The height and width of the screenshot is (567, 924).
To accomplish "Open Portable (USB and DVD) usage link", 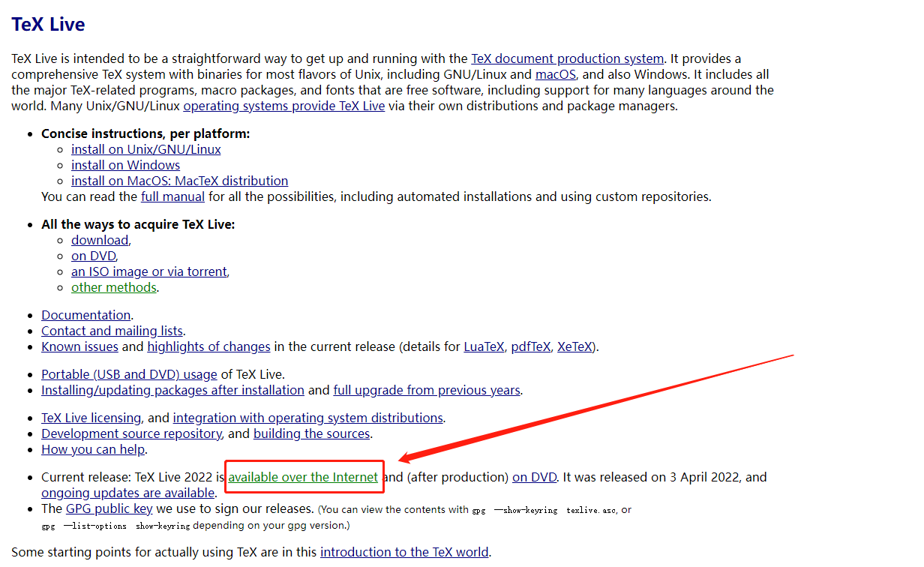I will pos(129,374).
